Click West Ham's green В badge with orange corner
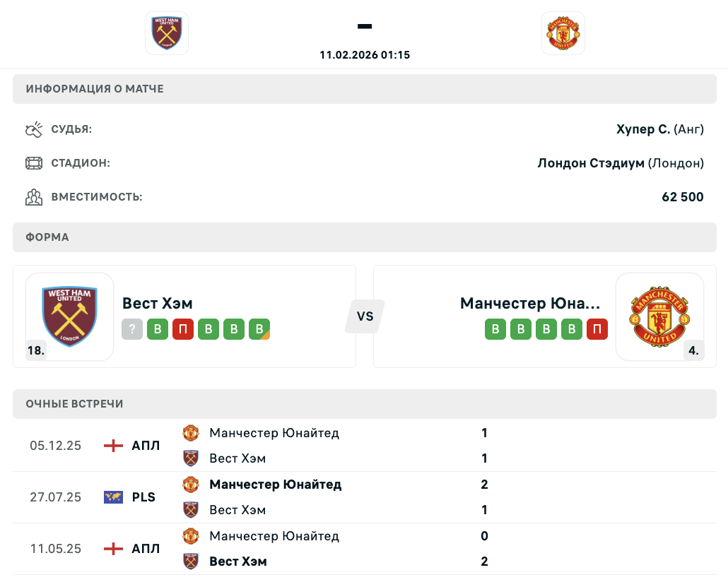The width and height of the screenshot is (728, 582). pos(259,329)
